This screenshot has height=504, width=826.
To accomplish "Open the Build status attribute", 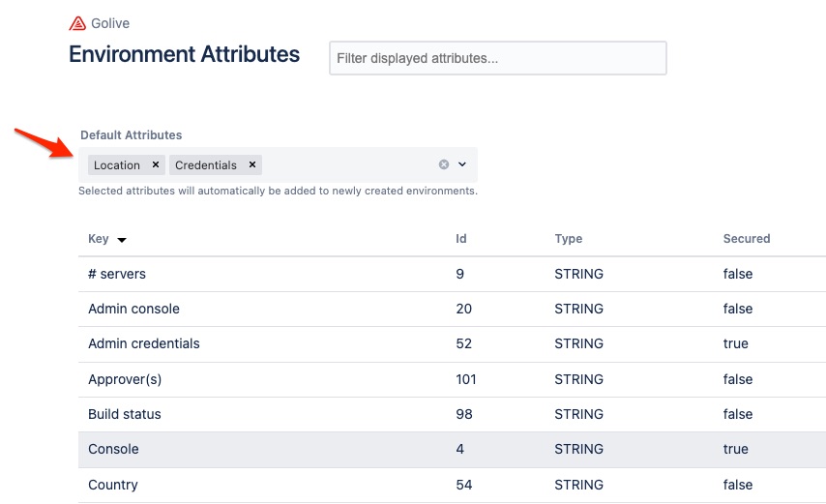I will [125, 414].
